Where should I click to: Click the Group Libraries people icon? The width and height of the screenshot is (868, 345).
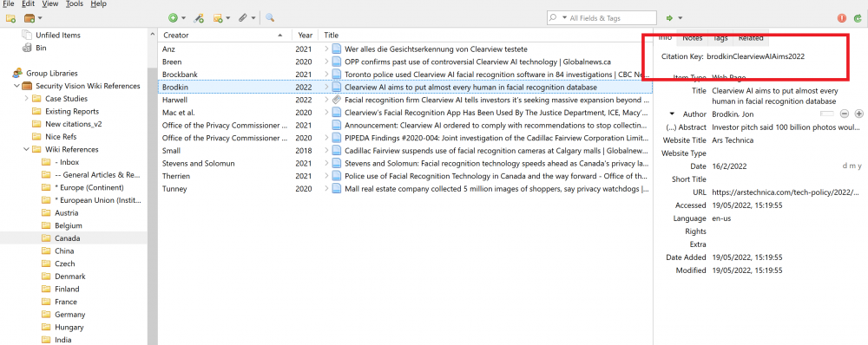click(x=17, y=73)
